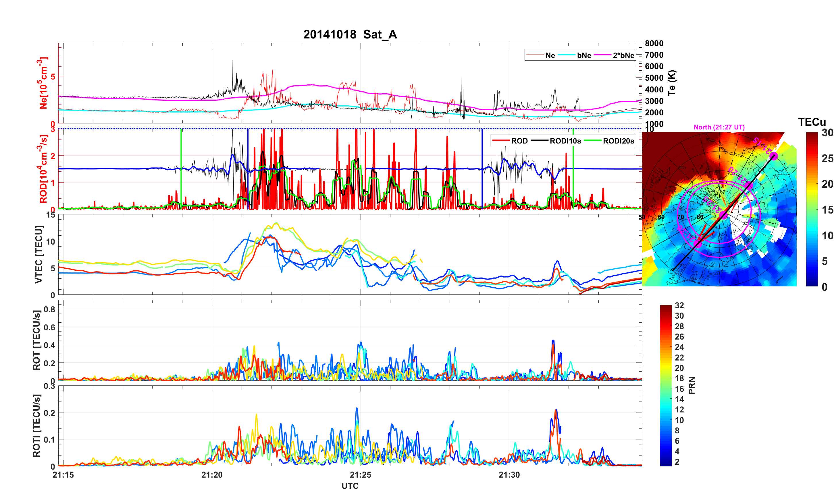Select the 2*bNe magenta legend entry

point(623,55)
